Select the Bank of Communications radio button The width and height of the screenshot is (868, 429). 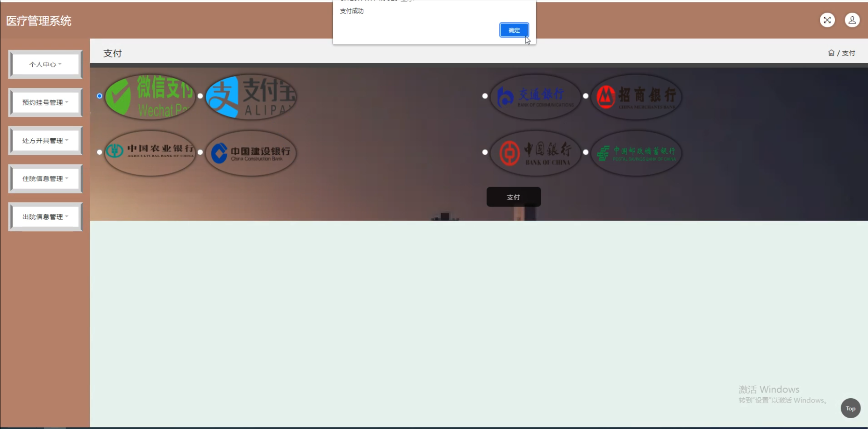485,96
